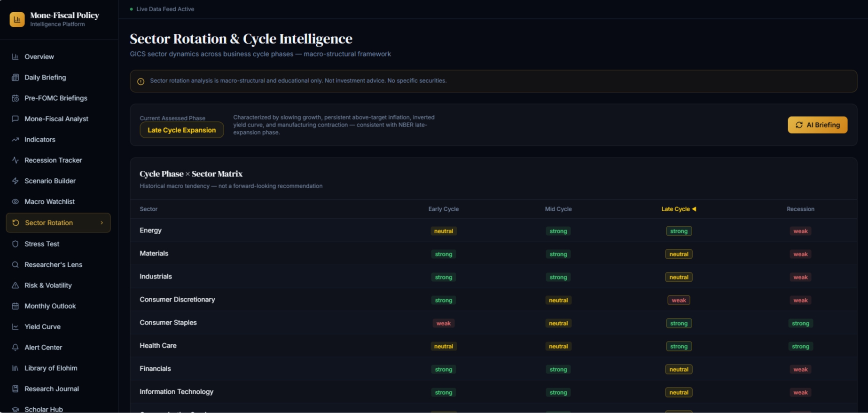Click the Mone-Fiscal Policy logo icon
868x413 pixels.
(x=17, y=19)
